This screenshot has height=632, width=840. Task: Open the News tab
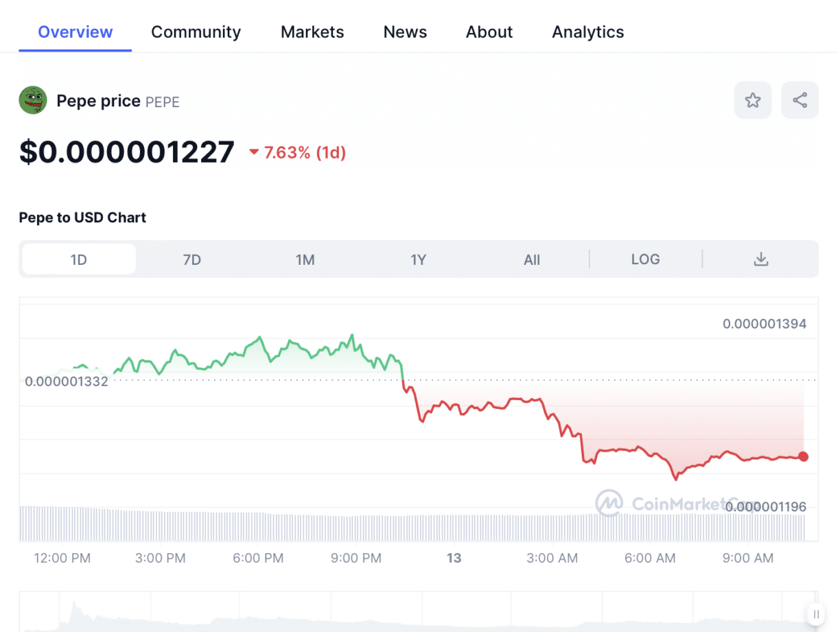coord(405,32)
